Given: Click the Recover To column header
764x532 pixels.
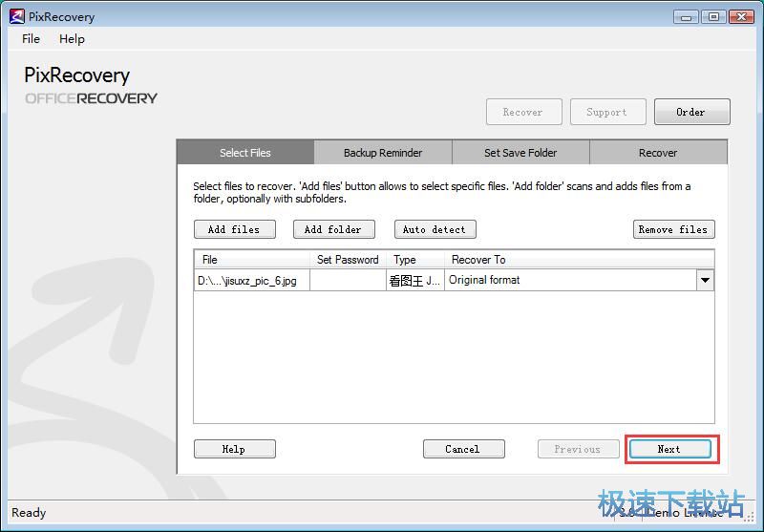Looking at the screenshot, I should [580, 260].
